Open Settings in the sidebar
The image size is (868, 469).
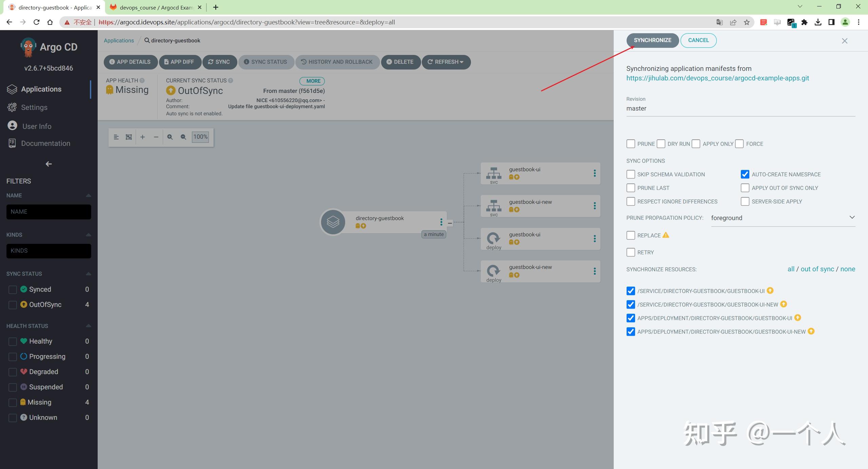(34, 108)
